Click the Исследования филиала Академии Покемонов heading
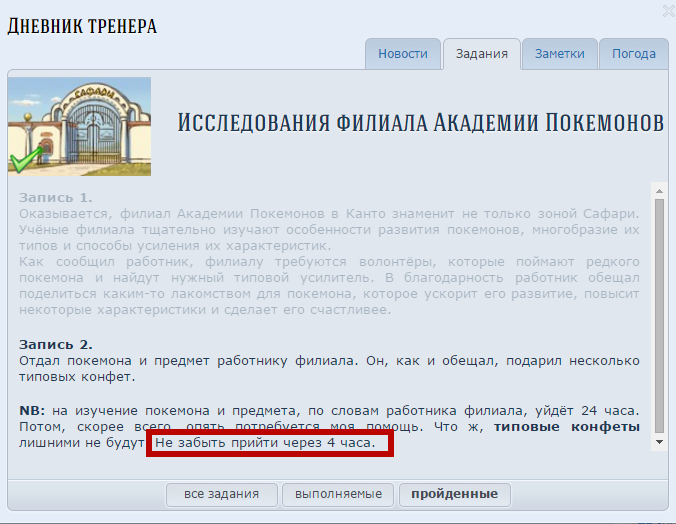Screen dimensions: 676x524 point(420,122)
